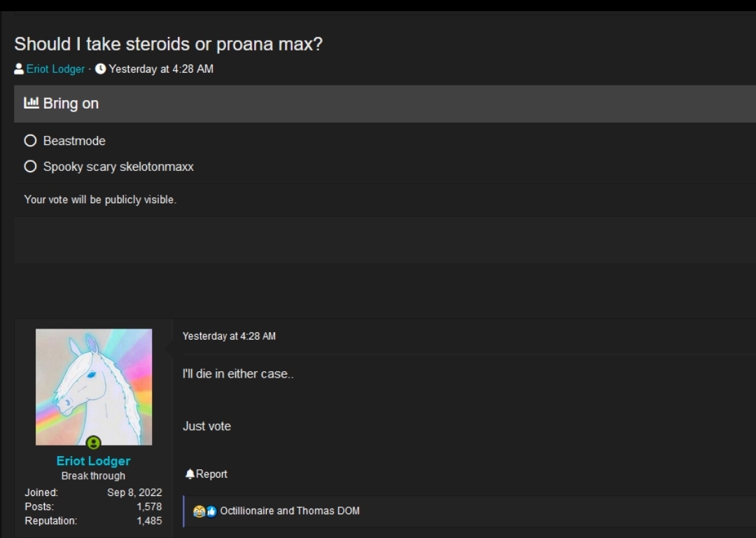This screenshot has height=538, width=756.
Task: Click the Posts label in user info
Action: click(39, 506)
